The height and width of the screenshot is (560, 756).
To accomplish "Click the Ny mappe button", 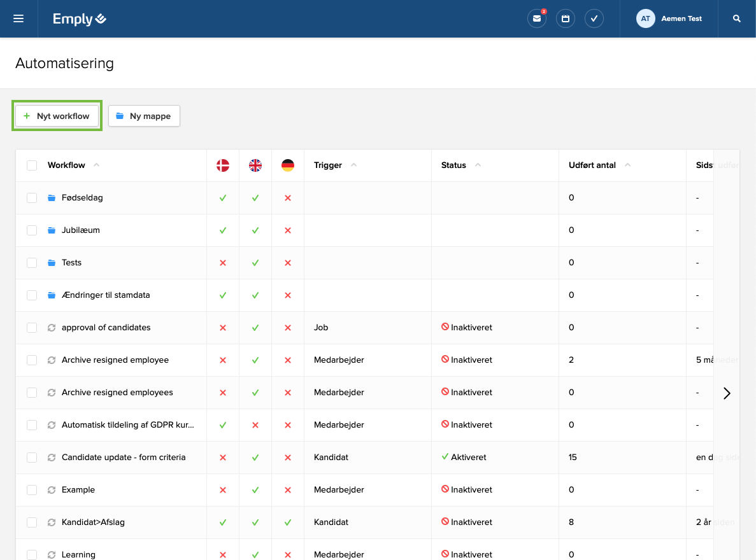I will tap(144, 116).
